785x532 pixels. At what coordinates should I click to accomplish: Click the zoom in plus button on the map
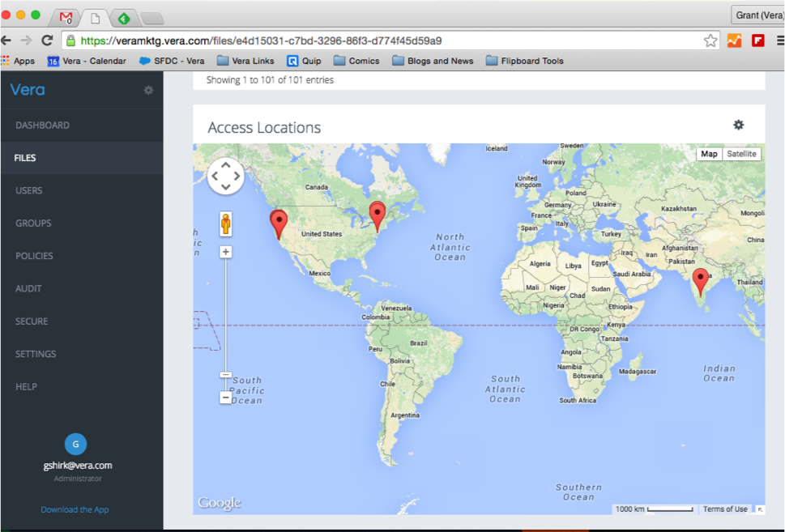click(225, 252)
